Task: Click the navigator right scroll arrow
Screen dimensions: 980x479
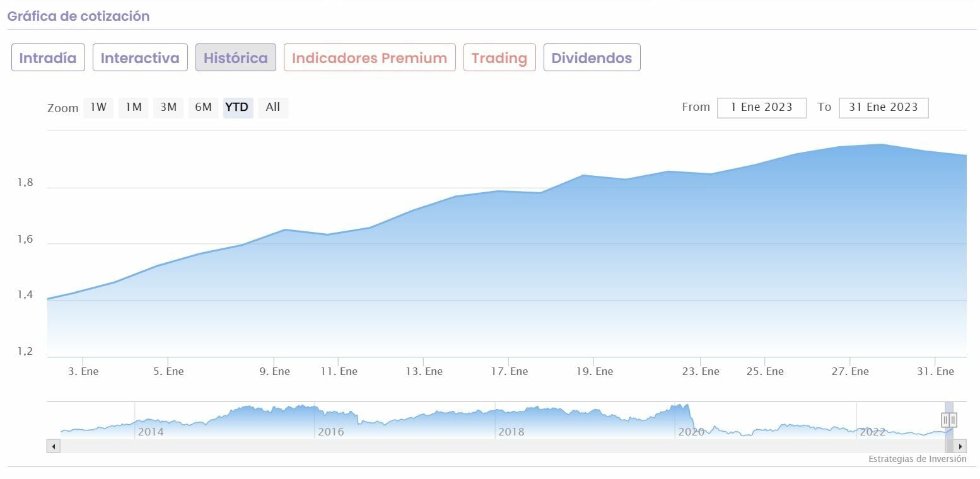Action: [x=960, y=447]
